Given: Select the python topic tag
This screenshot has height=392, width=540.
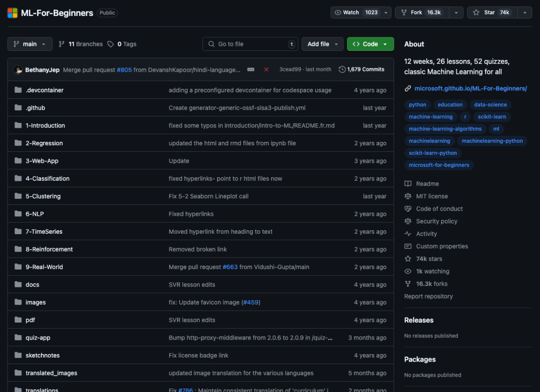Looking at the screenshot, I should 417,104.
